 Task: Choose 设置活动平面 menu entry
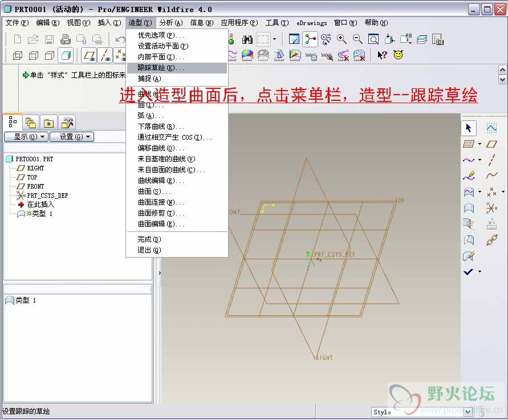pyautogui.click(x=177, y=46)
